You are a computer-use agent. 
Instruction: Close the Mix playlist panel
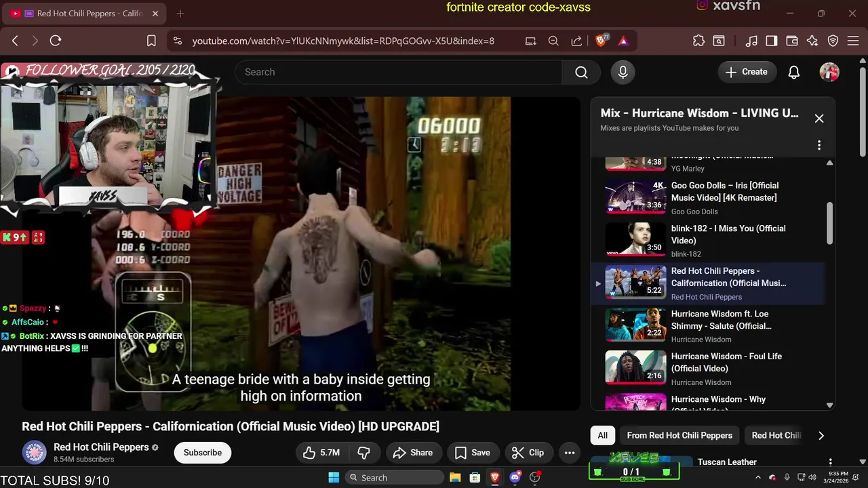pos(819,119)
